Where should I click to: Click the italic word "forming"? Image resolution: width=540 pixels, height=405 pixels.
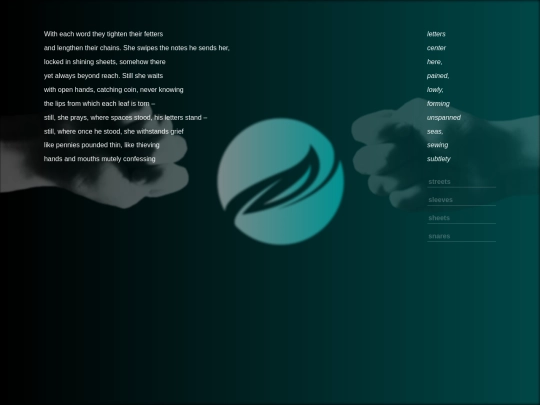point(438,104)
